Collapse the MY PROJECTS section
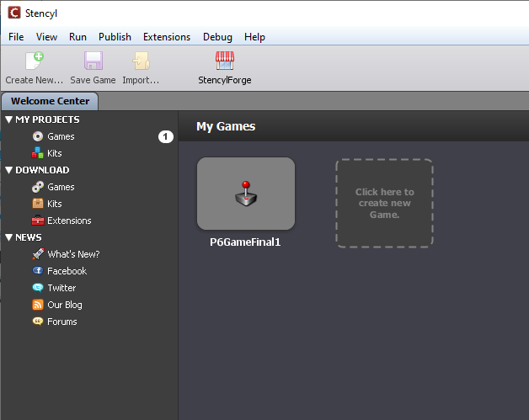Image resolution: width=529 pixels, height=420 pixels. click(x=9, y=120)
